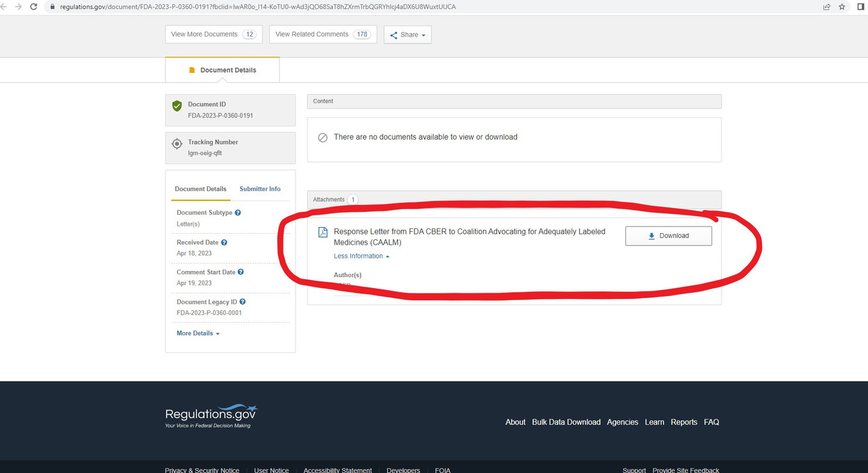Click the Regulations.gov footer logo
Viewport: 868px width, 473px height.
click(x=212, y=415)
